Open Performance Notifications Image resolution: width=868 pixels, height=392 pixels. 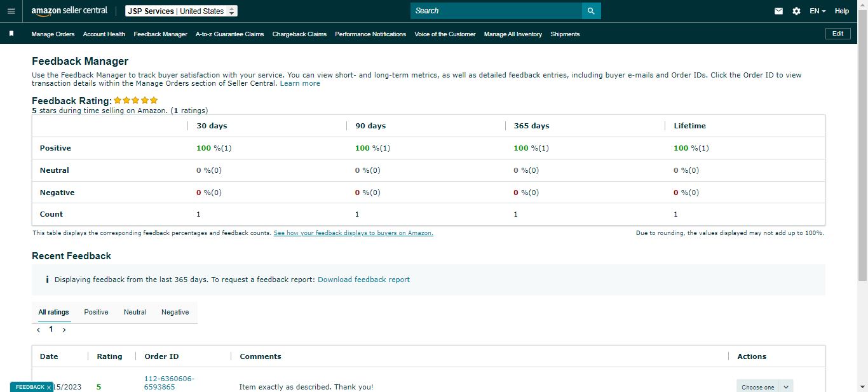tap(370, 34)
